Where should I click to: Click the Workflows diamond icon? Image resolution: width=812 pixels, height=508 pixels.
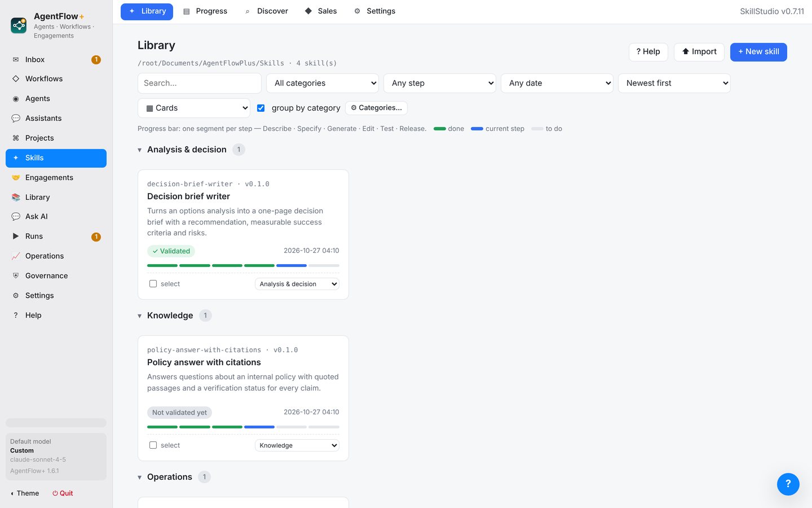point(16,78)
